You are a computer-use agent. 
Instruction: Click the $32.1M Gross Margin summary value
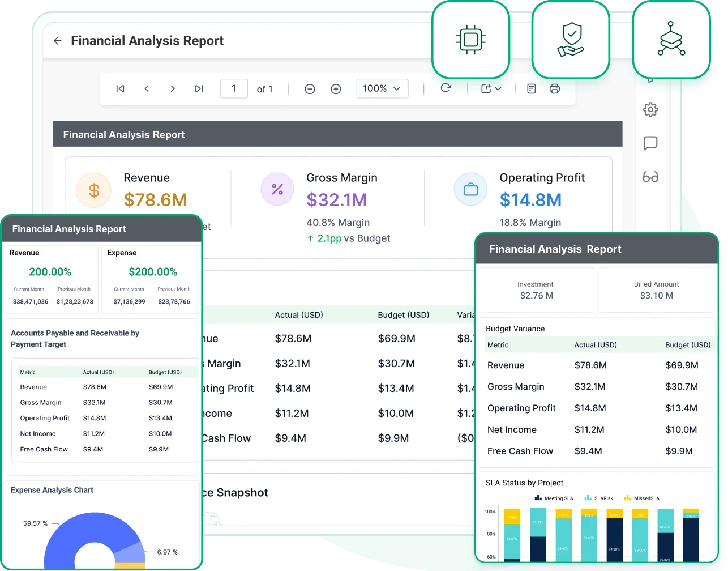point(337,200)
